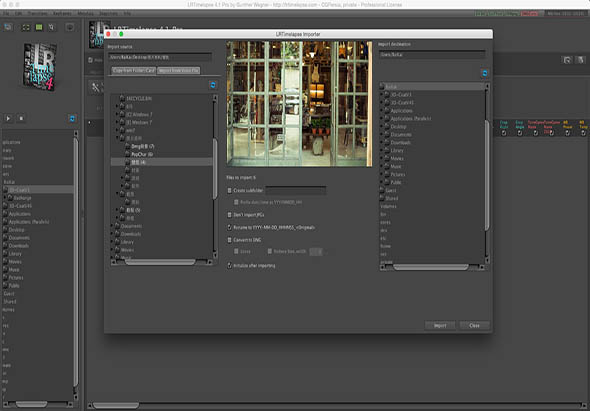This screenshot has height=411, width=590.
Task: Click the Pictures folder icon in main window tree
Action: click(5, 277)
